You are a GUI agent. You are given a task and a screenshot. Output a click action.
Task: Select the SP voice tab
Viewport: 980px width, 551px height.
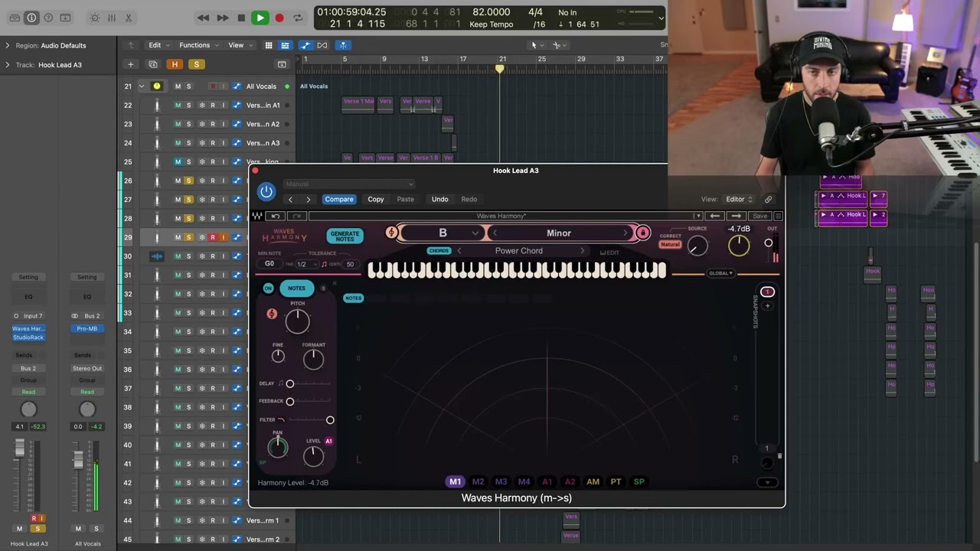click(x=639, y=482)
